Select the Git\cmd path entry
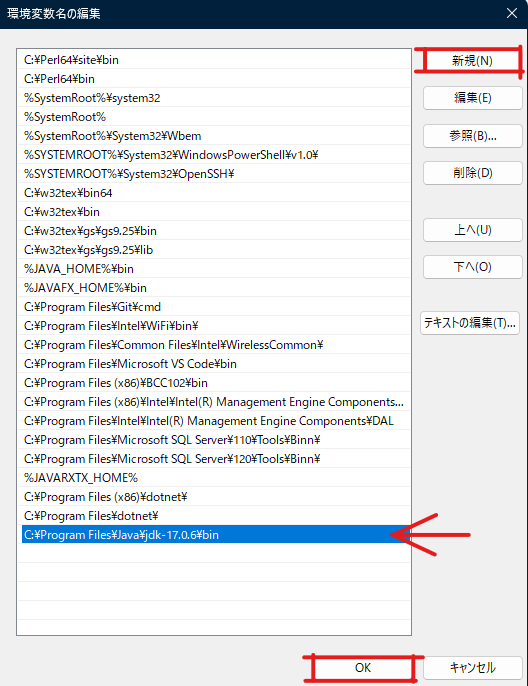 click(214, 307)
